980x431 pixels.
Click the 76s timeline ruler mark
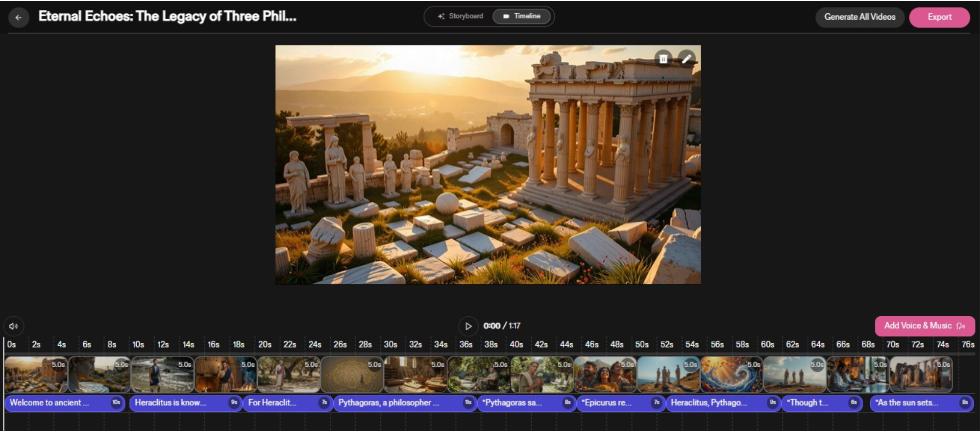tap(968, 345)
